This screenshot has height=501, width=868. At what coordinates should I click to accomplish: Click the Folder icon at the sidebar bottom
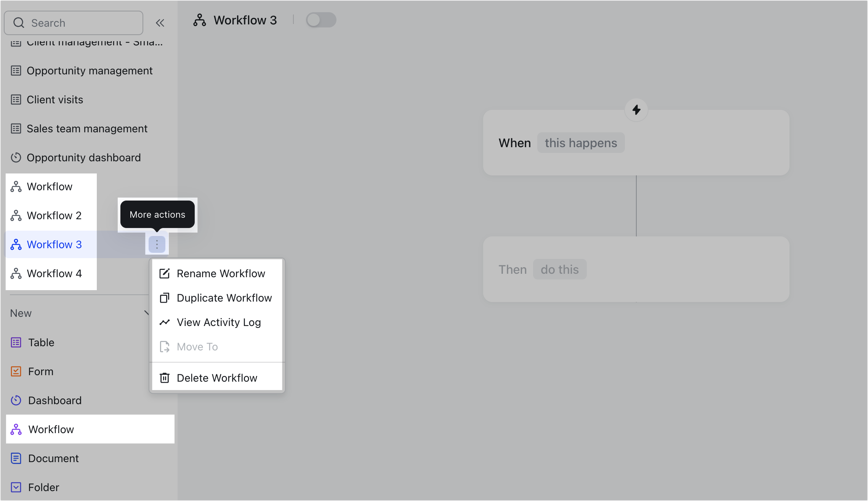[16, 487]
